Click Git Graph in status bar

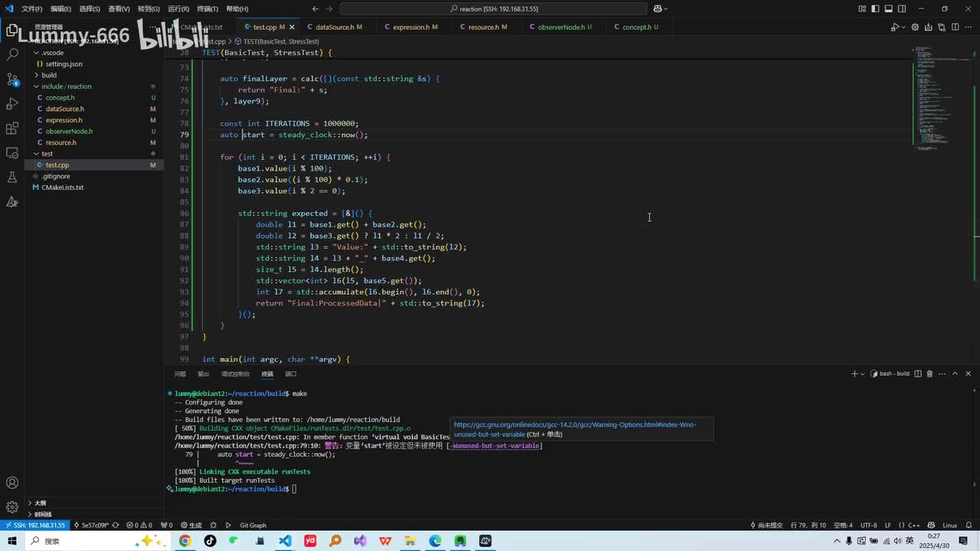pyautogui.click(x=253, y=525)
